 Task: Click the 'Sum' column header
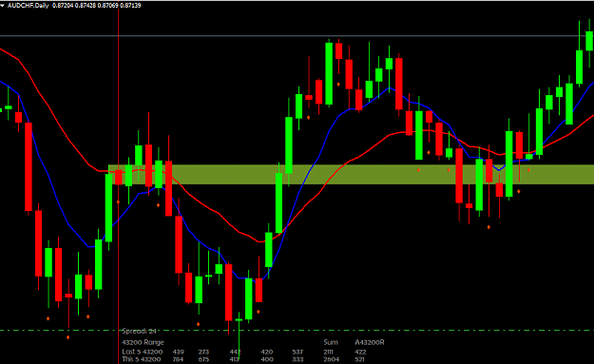coord(331,342)
